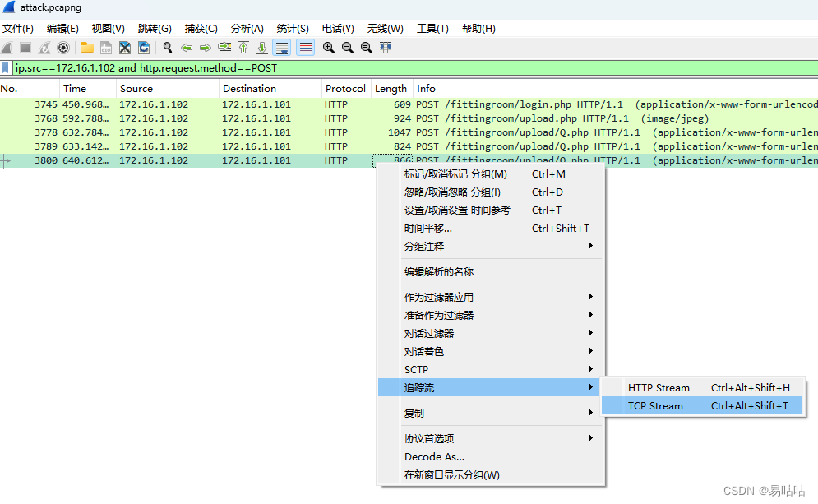Toggle auto-scroll during live capture

point(282,47)
